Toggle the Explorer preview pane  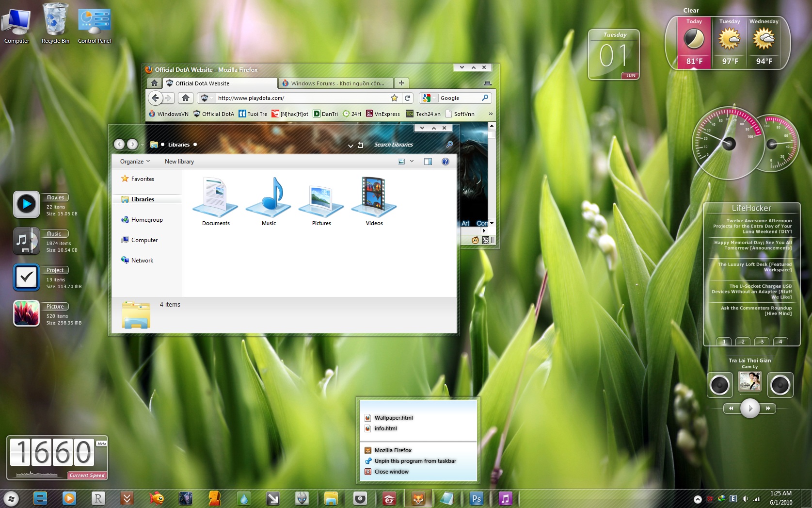coord(428,161)
